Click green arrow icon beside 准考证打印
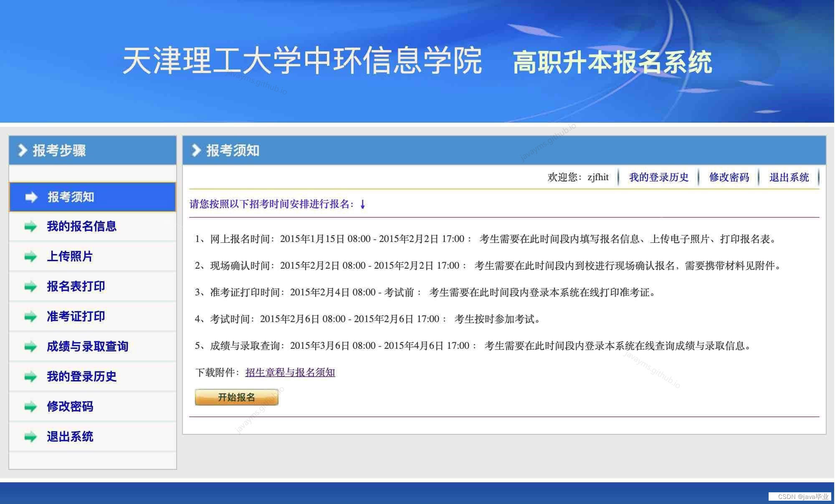The height and width of the screenshot is (504, 835). 30,317
